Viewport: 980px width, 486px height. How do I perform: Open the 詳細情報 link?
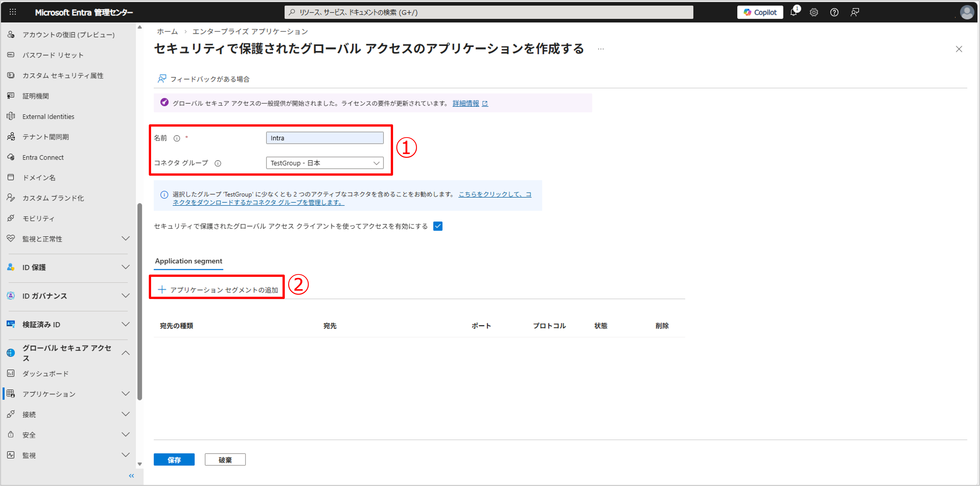tap(466, 103)
